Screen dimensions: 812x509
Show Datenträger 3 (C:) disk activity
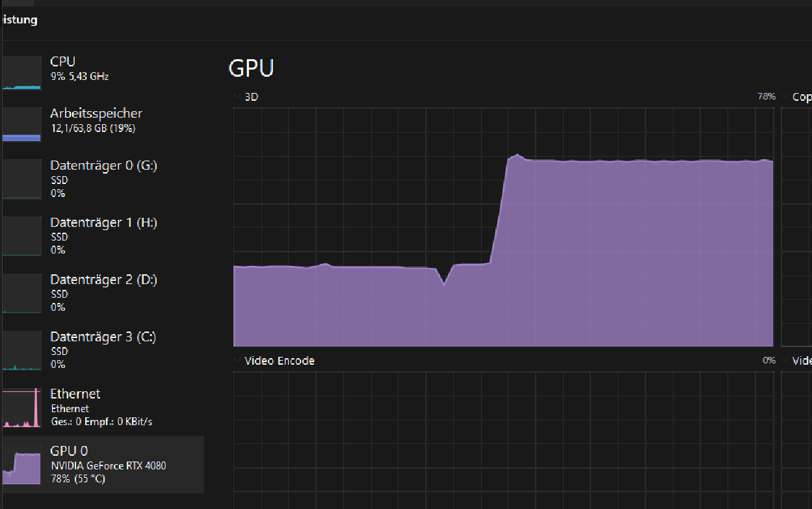(103, 337)
